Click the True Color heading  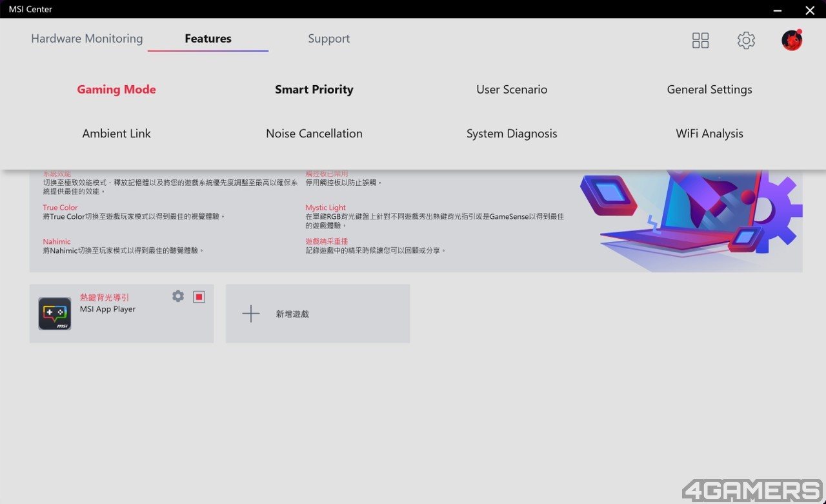coord(61,208)
